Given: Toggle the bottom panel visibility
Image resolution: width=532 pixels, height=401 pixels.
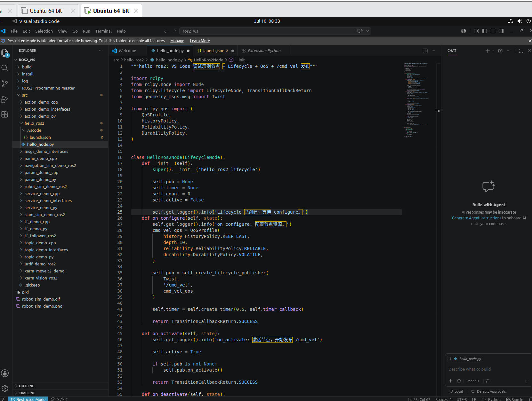Looking at the screenshot, I should [x=493, y=31].
